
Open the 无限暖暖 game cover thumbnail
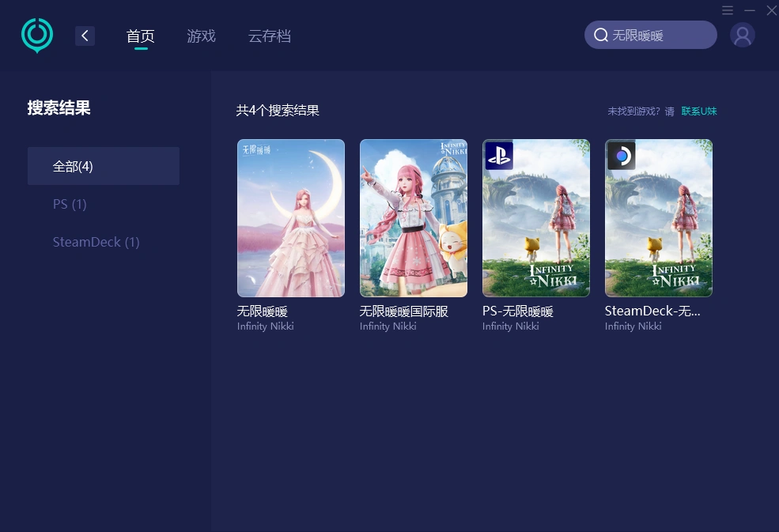pyautogui.click(x=291, y=218)
